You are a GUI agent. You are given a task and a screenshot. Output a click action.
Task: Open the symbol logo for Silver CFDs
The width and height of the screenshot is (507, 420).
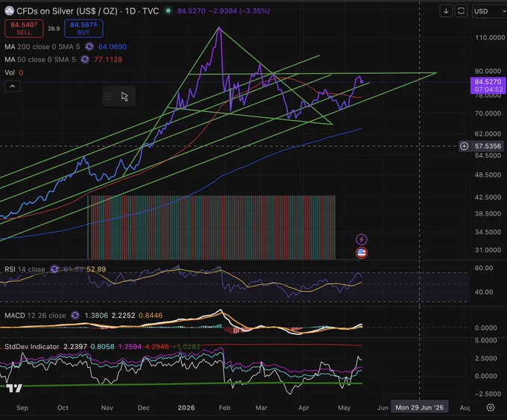[9, 11]
